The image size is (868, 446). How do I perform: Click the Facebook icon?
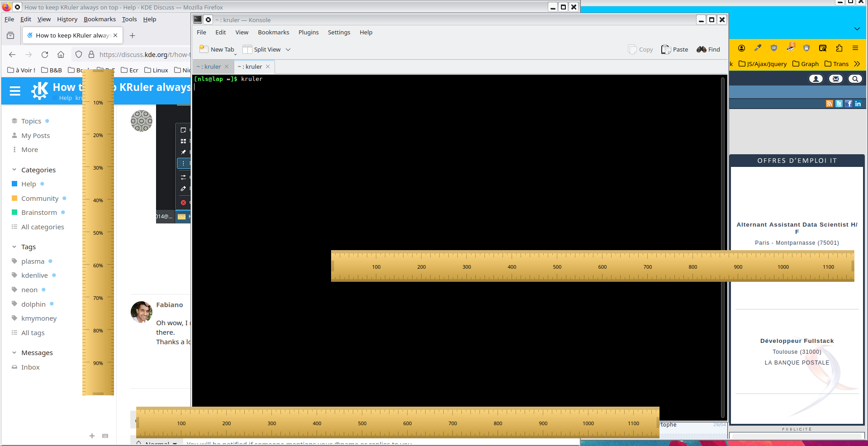849,104
